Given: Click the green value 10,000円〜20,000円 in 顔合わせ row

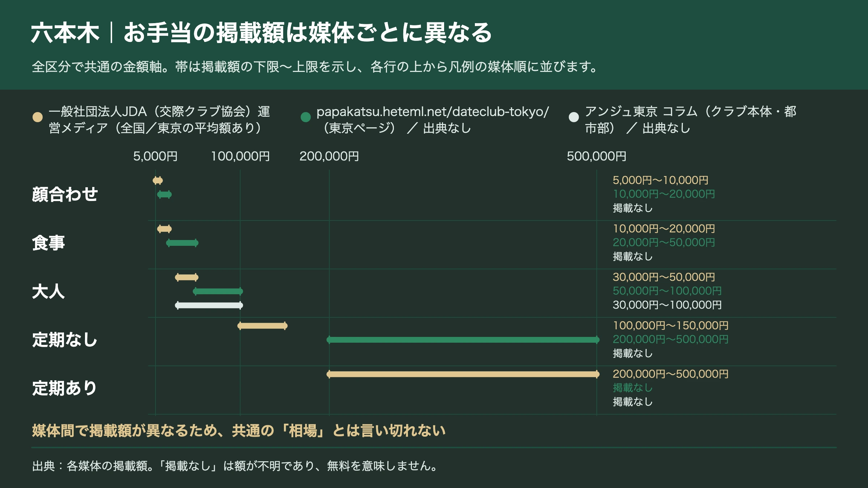Looking at the screenshot, I should [664, 194].
